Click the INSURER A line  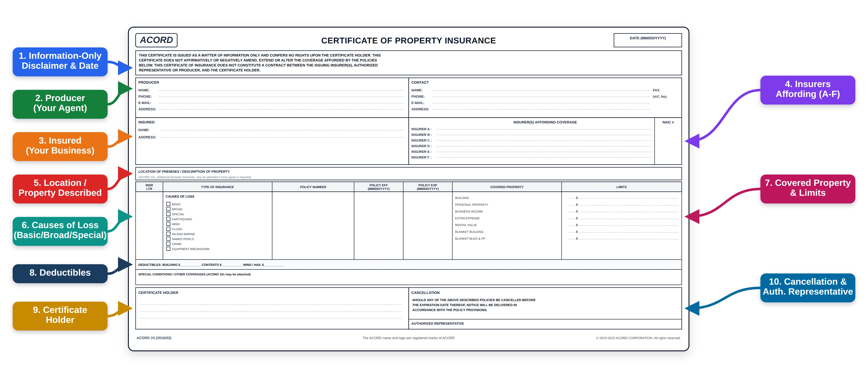point(545,129)
